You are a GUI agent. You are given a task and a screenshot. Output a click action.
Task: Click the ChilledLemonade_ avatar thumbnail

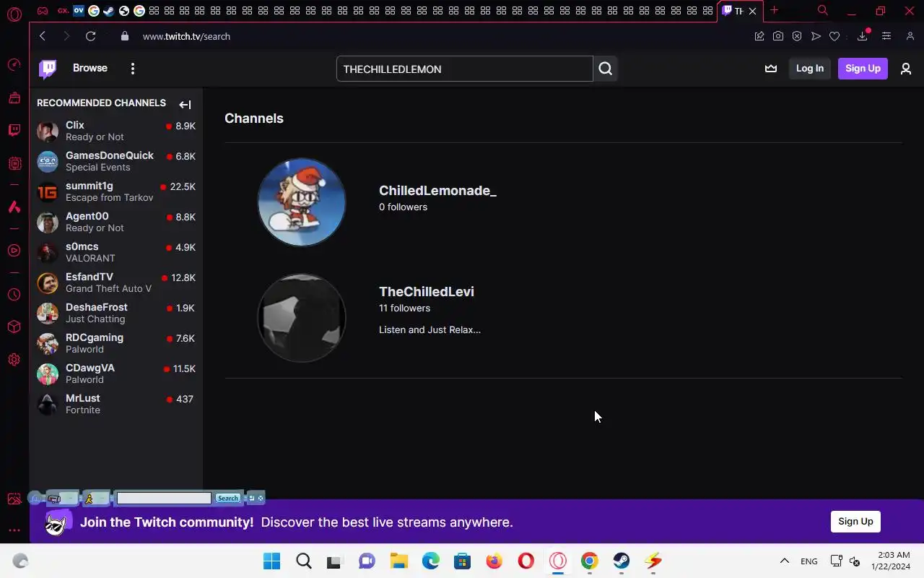[x=302, y=202]
